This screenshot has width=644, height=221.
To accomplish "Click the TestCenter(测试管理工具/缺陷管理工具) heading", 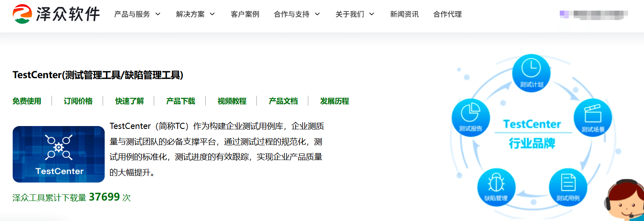I will 98,75.
